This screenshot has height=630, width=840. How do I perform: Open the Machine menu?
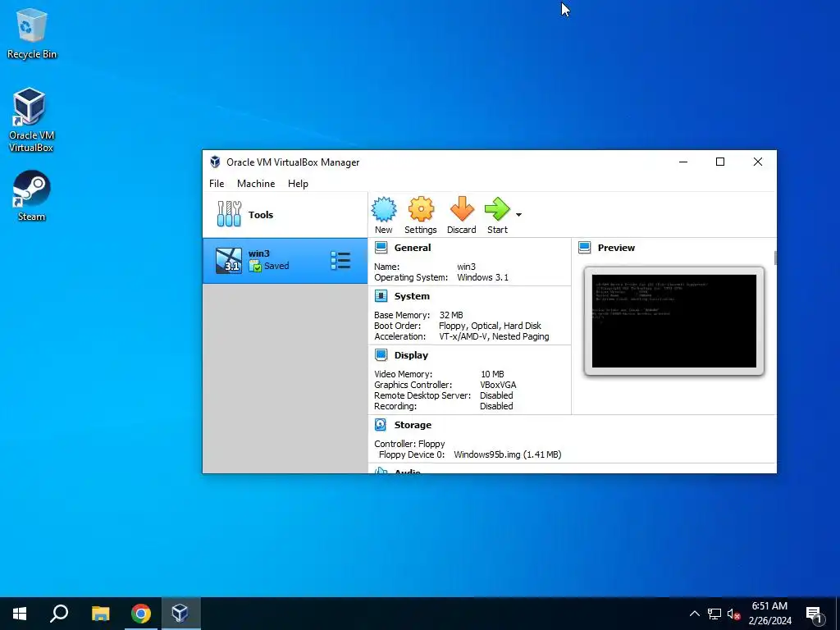click(256, 183)
